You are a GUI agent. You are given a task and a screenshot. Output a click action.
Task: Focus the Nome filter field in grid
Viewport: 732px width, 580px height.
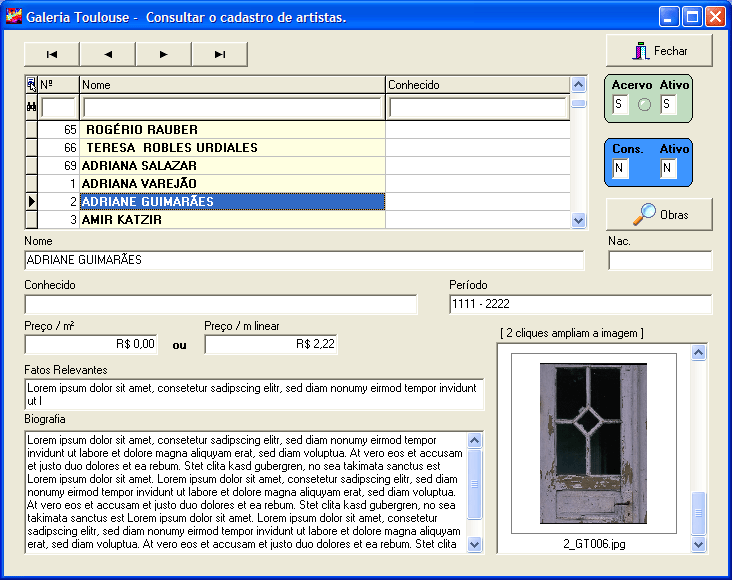232,107
